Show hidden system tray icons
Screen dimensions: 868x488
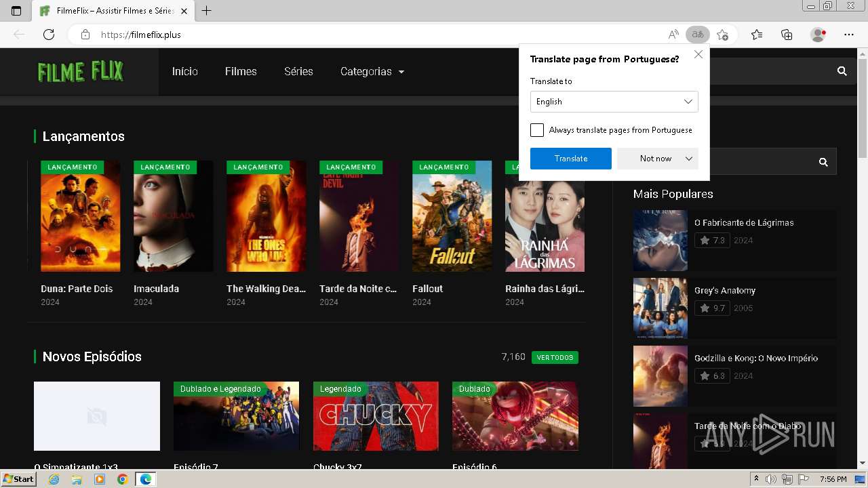point(756,479)
